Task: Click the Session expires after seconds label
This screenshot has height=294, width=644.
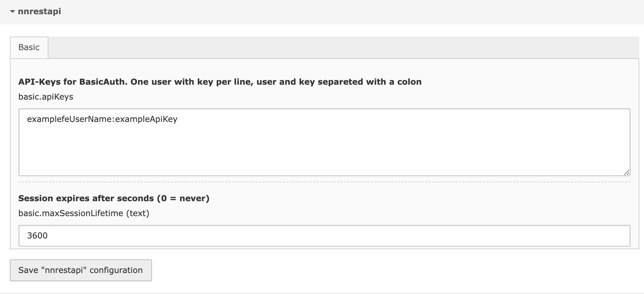Action: click(x=114, y=198)
